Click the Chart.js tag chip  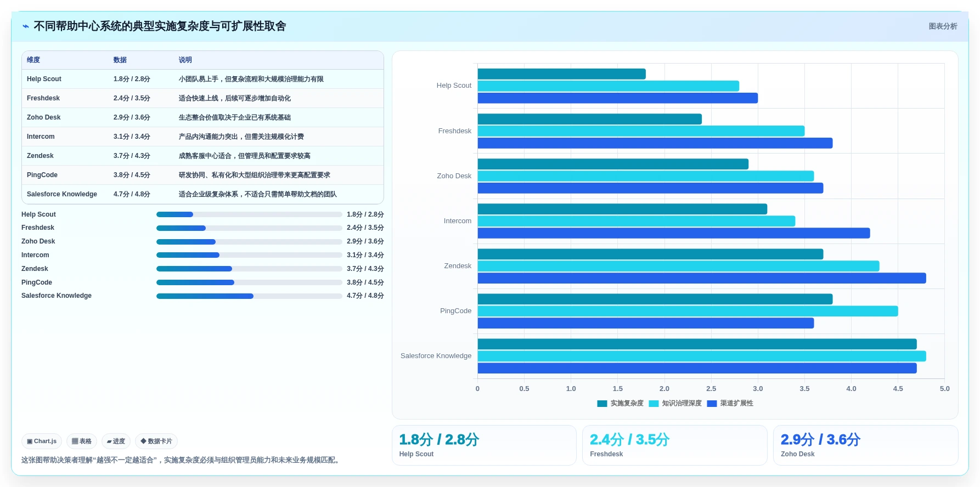42,441
